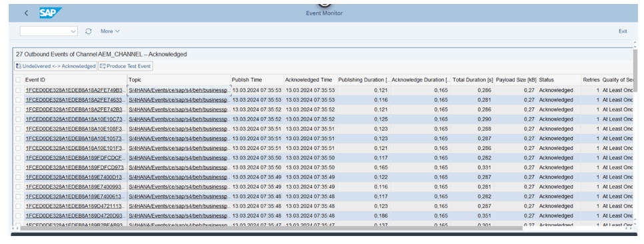Open the topic link in the first row
This screenshot has height=244, width=644.
click(x=179, y=90)
